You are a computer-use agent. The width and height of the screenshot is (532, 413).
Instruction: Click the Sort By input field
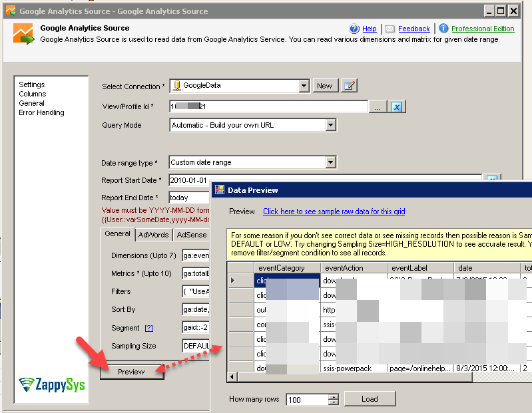[x=196, y=309]
